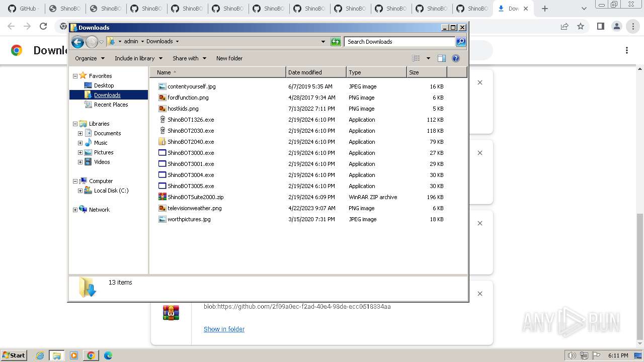Switch to the first GitHub Chrome tab
The height and width of the screenshot is (362, 644).
click(x=24, y=9)
